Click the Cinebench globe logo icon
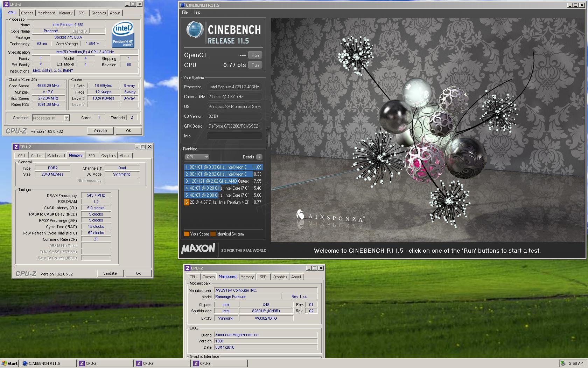 coord(195,30)
